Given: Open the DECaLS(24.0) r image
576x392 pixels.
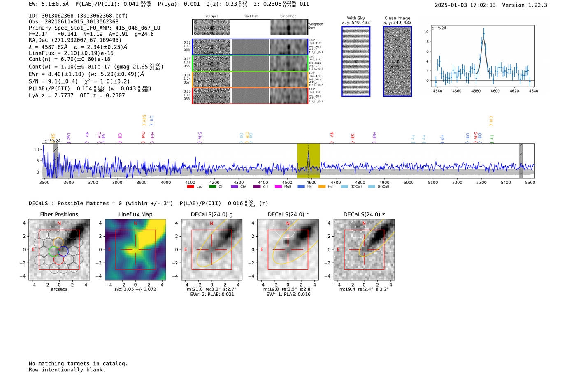Looking at the screenshot, I should pos(288,250).
